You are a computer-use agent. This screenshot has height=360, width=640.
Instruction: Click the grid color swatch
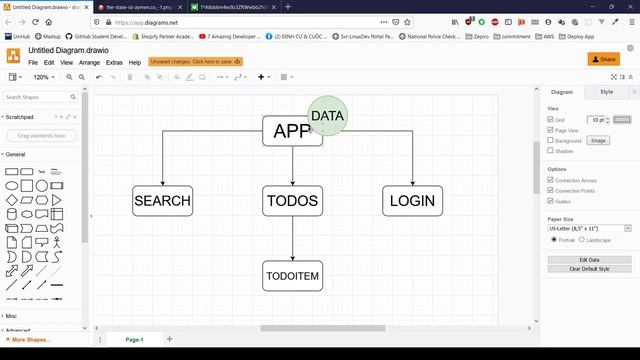click(622, 120)
